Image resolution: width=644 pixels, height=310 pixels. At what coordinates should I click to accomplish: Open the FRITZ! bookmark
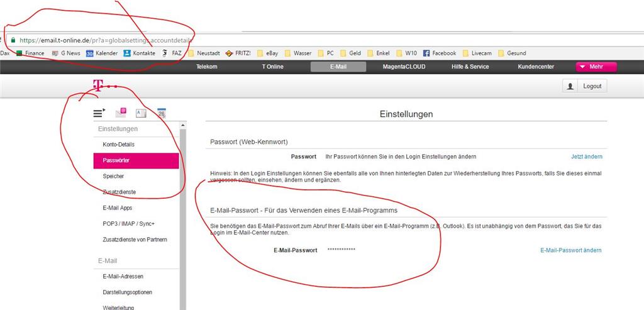238,53
